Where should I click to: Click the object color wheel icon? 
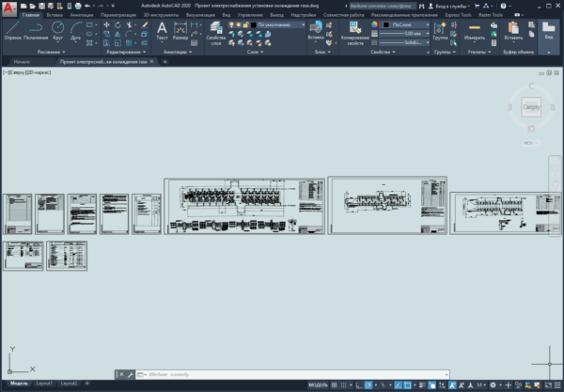tap(374, 24)
